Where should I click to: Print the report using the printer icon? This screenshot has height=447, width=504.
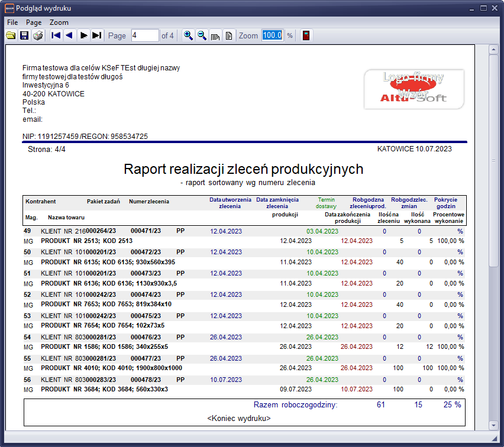tap(38, 35)
